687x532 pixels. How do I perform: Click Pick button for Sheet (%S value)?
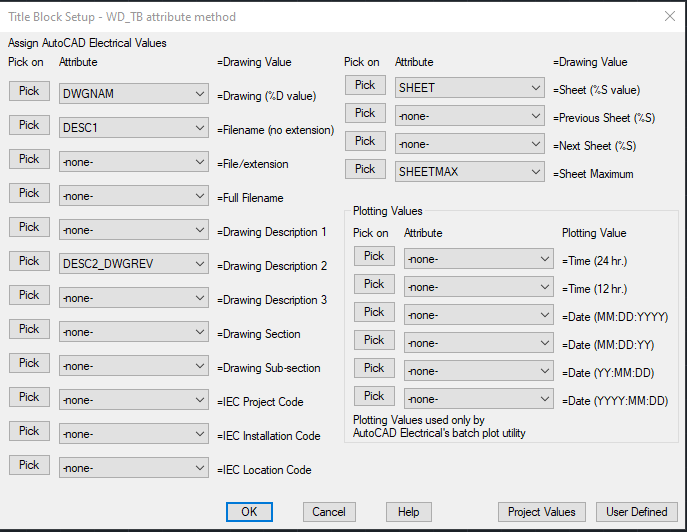(x=365, y=85)
